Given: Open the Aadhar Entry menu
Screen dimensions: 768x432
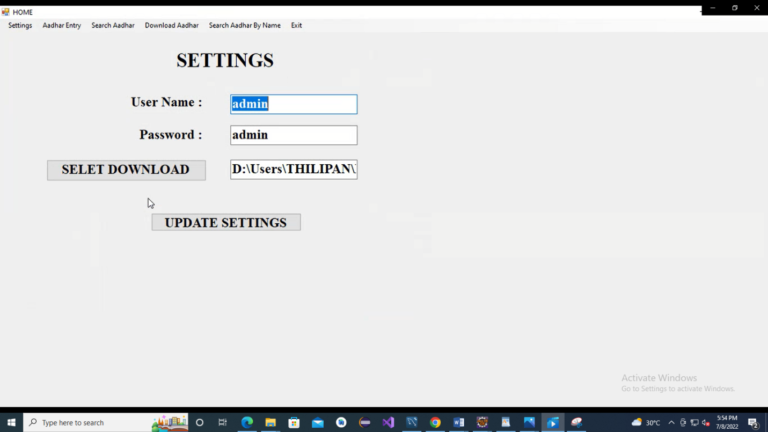Looking at the screenshot, I should [62, 25].
